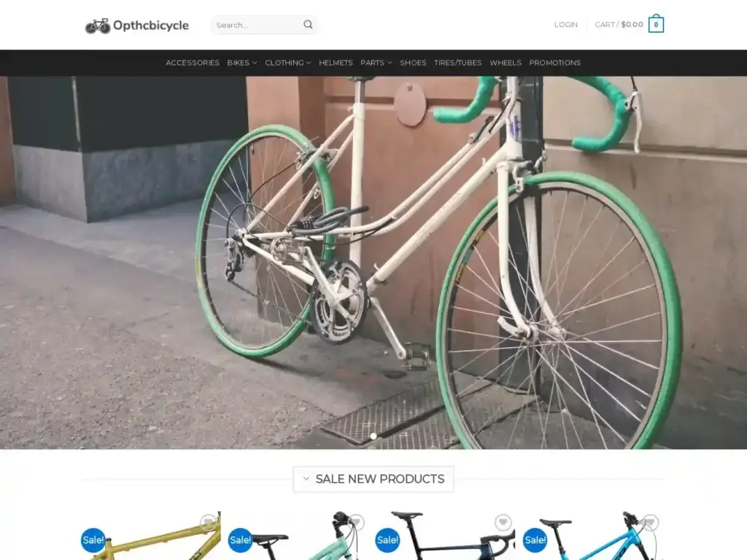Click wishlist heart on black road bike
The height and width of the screenshot is (560, 747).
(x=503, y=522)
